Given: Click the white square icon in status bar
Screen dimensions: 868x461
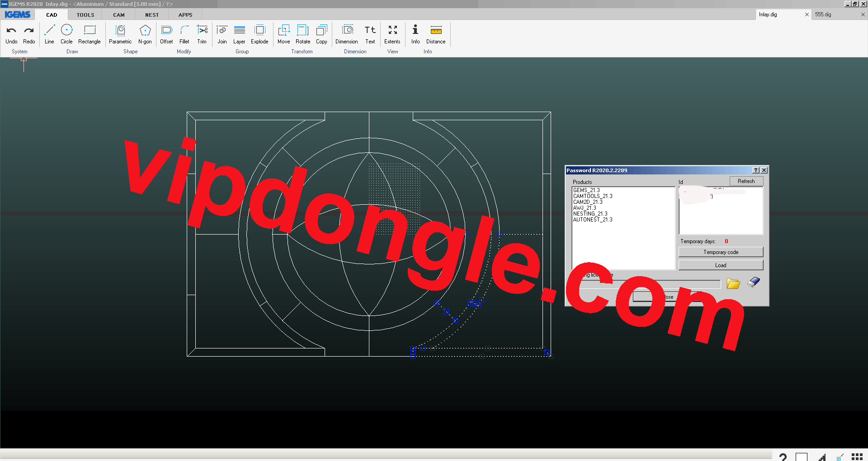Looking at the screenshot, I should (802, 457).
